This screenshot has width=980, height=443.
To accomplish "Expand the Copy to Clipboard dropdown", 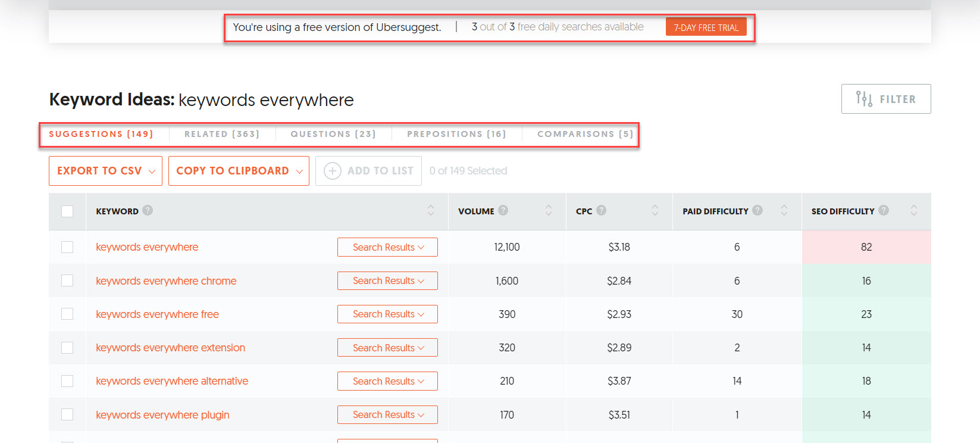I will [x=239, y=171].
